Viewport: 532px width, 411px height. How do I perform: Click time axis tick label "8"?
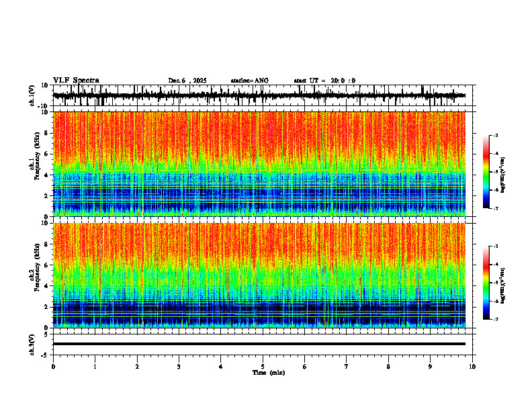click(388, 367)
